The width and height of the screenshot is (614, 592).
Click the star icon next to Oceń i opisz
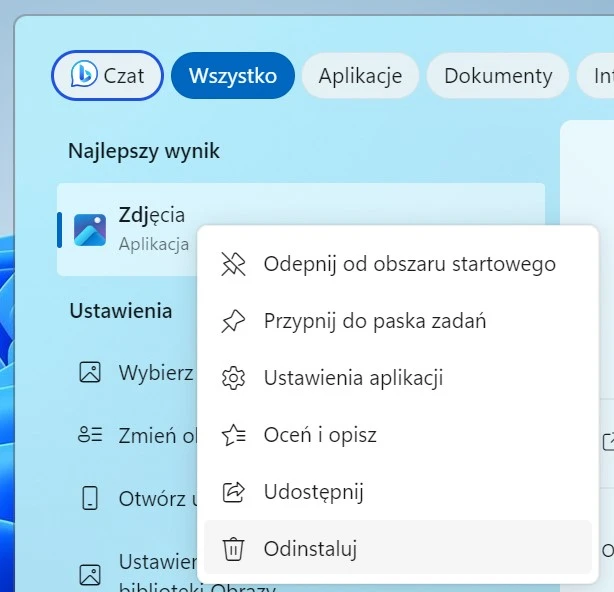[233, 435]
